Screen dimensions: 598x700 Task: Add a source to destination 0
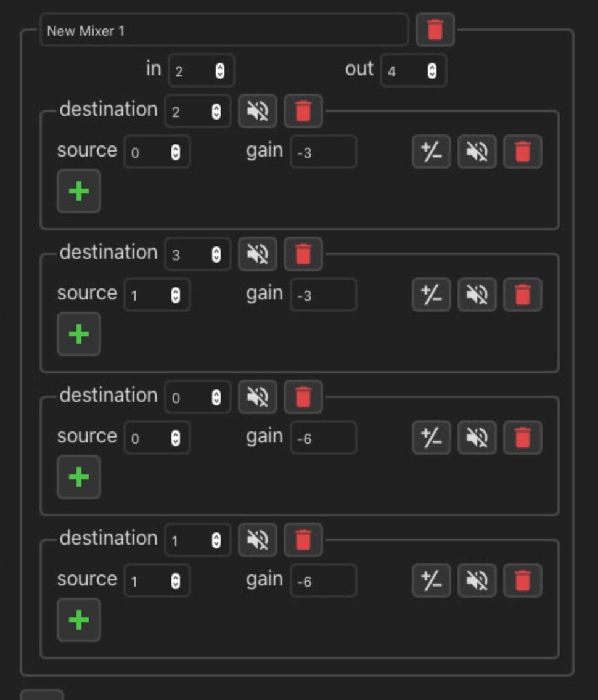coord(78,477)
